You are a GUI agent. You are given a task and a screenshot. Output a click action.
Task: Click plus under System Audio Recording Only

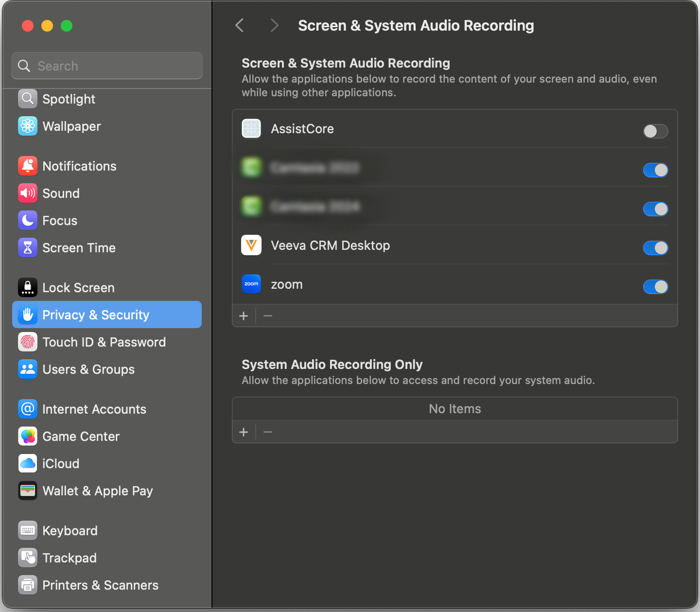(x=244, y=432)
